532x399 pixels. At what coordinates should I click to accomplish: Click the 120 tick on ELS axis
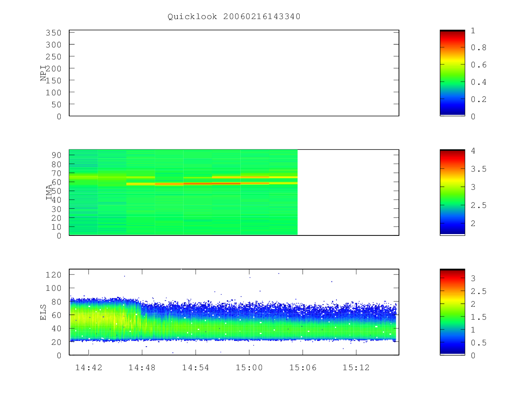55,275
